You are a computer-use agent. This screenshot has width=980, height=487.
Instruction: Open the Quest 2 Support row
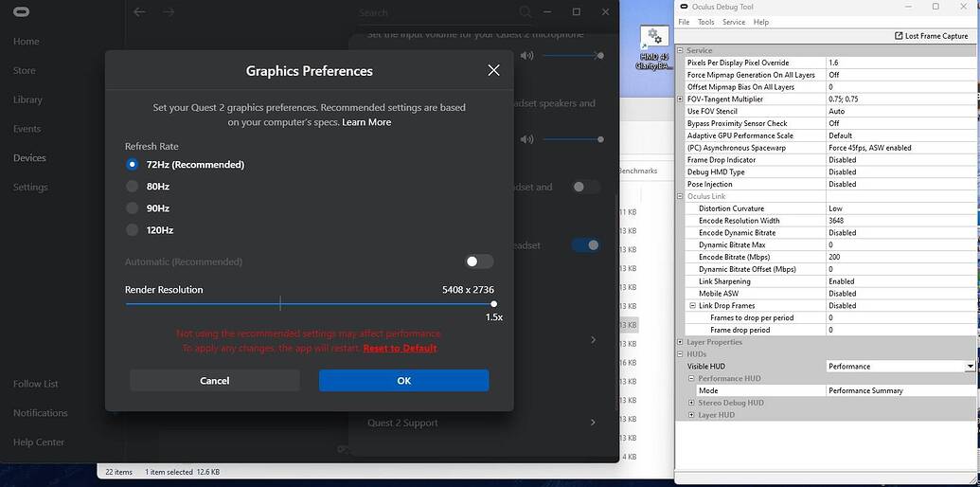(481, 423)
